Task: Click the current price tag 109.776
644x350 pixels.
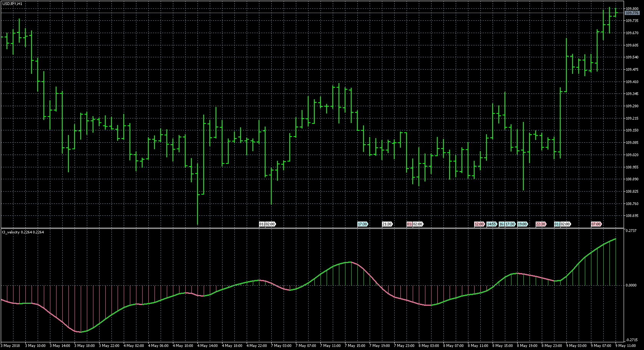Action: (x=632, y=13)
